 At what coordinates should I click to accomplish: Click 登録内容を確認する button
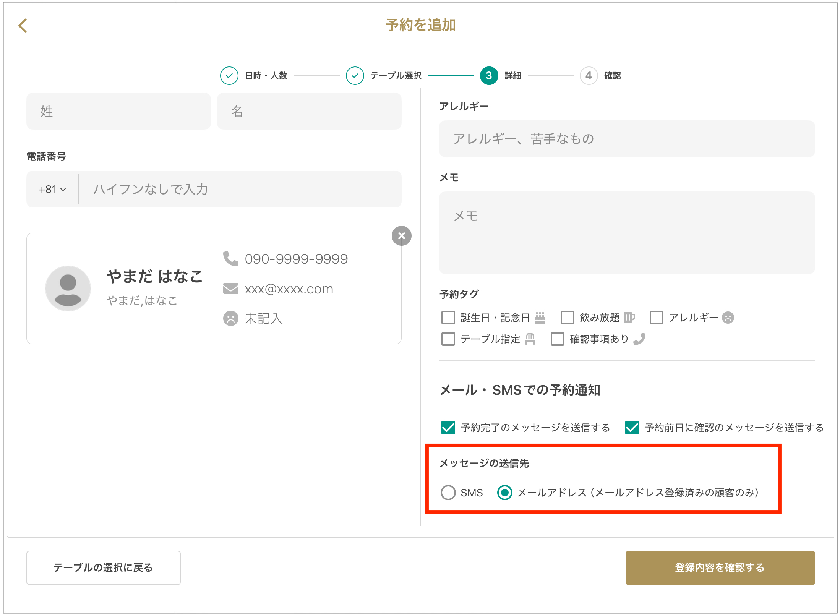720,567
